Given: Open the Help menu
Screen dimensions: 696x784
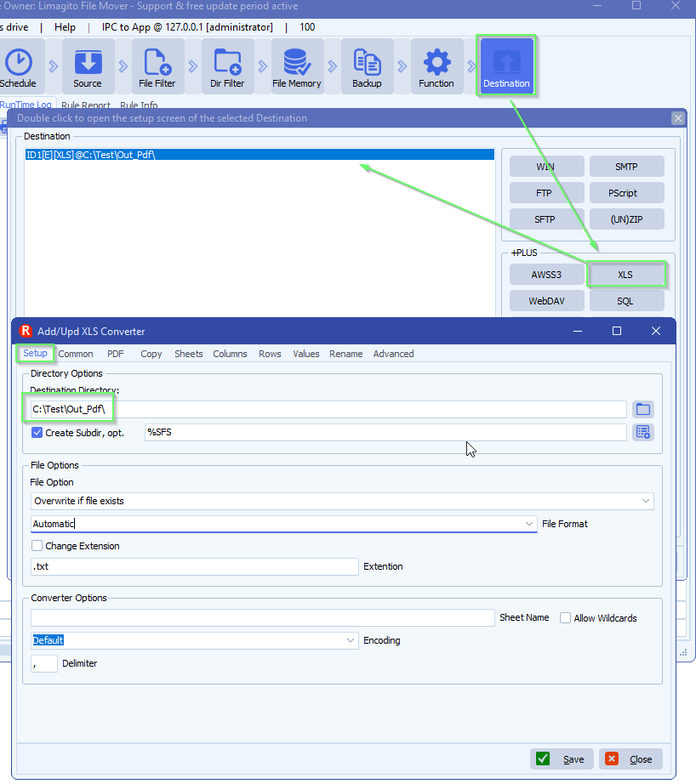Looking at the screenshot, I should (x=65, y=26).
